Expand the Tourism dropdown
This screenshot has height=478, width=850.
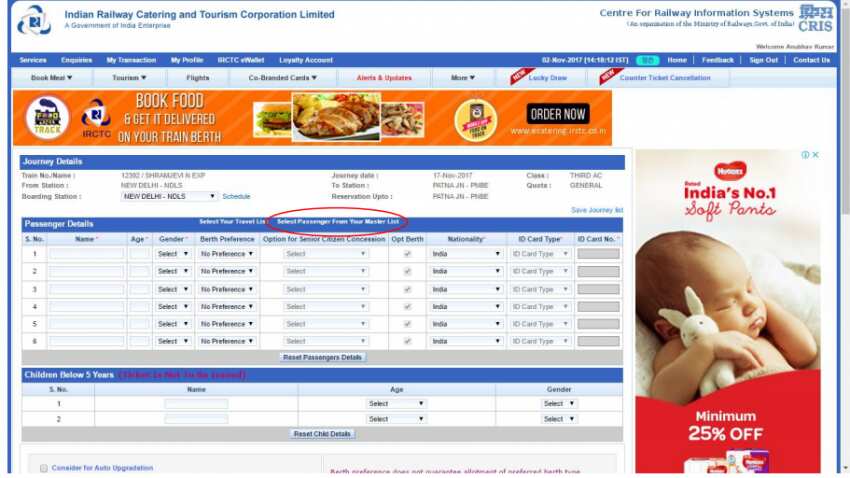tap(129, 78)
